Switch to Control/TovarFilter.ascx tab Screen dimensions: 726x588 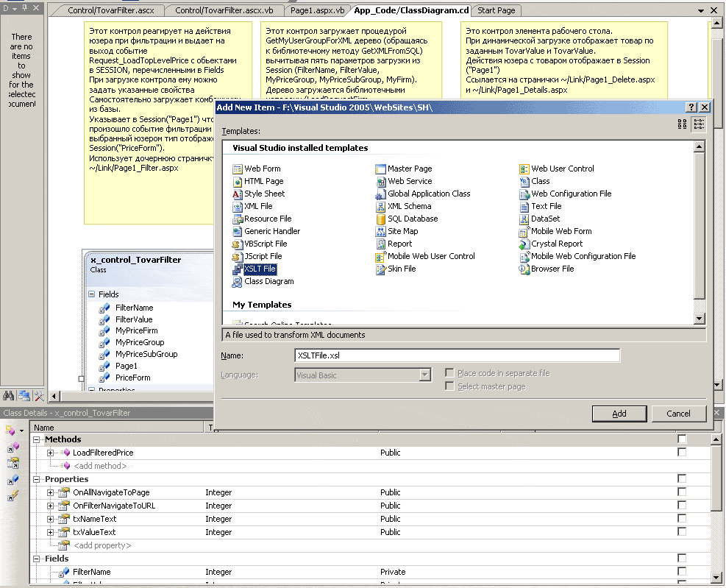coord(110,10)
